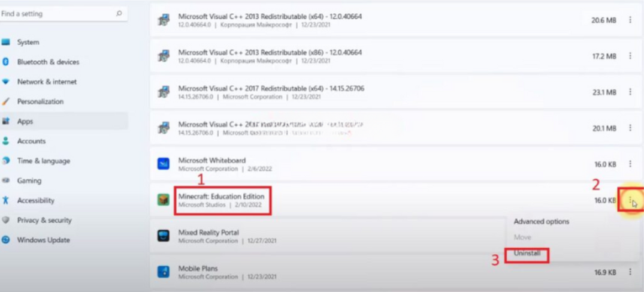Click the Accessibility figure icon

pyautogui.click(x=5, y=200)
